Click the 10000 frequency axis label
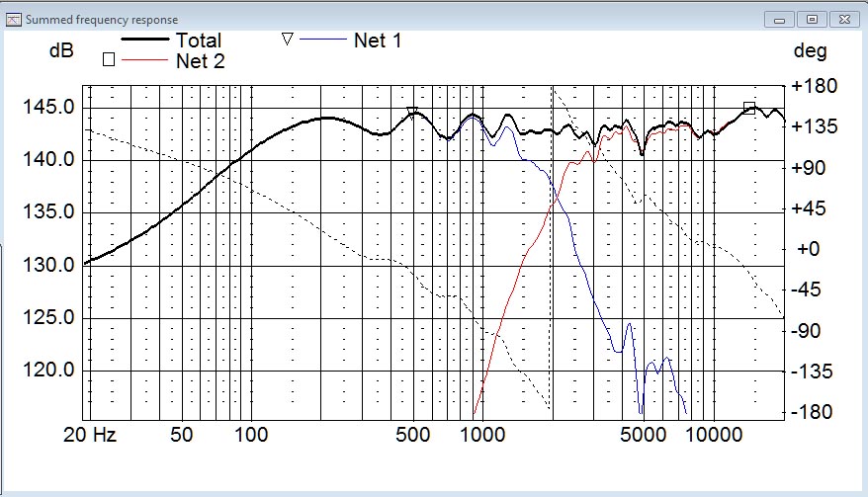 pyautogui.click(x=714, y=435)
